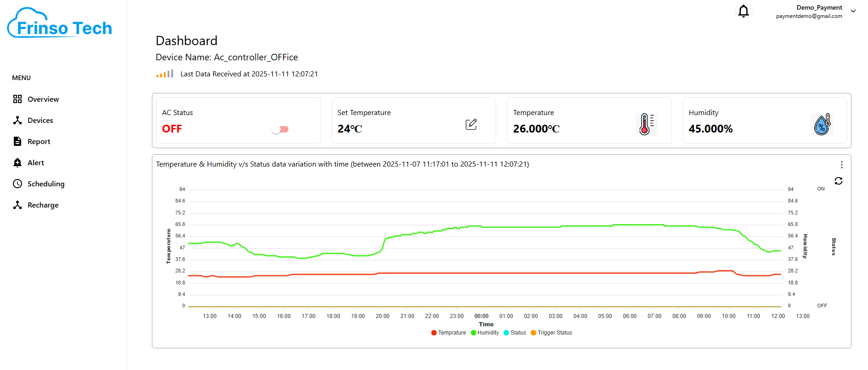Click the paymentdemo@gmail.com email text
This screenshot has height=370, width=868.
pyautogui.click(x=809, y=16)
